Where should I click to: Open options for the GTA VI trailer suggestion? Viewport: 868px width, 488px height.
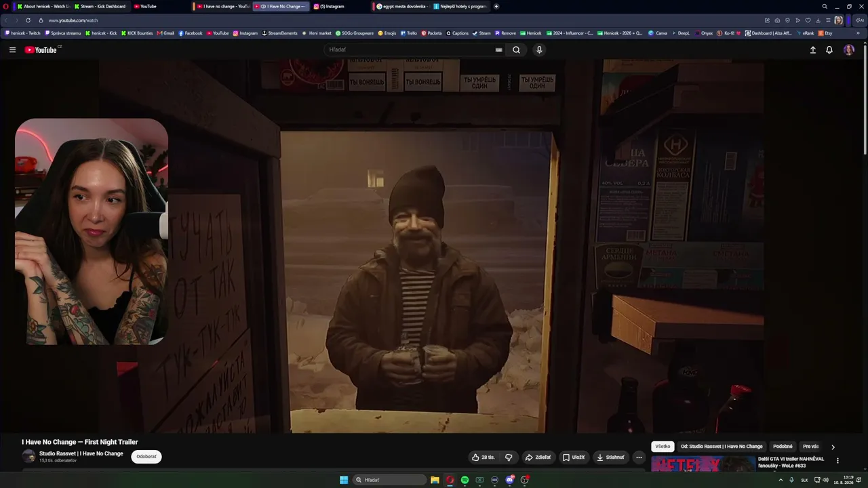(x=837, y=461)
